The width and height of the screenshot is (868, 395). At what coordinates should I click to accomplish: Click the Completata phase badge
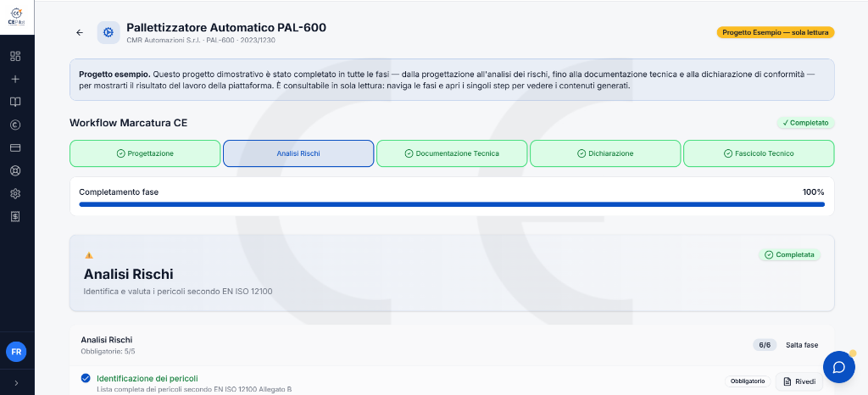[789, 255]
